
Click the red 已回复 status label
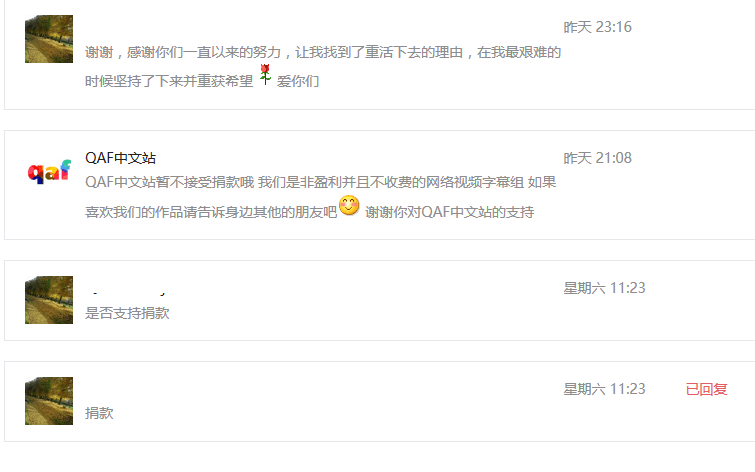point(706,389)
